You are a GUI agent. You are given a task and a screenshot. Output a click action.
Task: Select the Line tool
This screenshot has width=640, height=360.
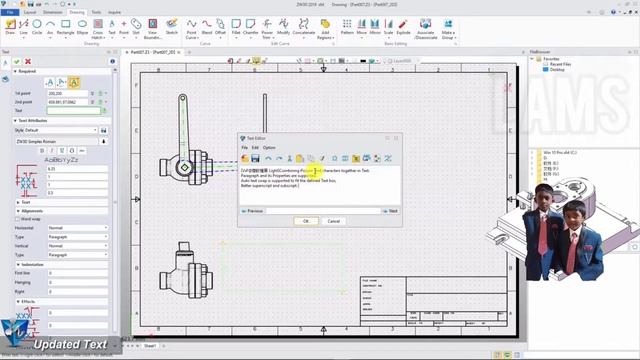[x=24, y=27]
